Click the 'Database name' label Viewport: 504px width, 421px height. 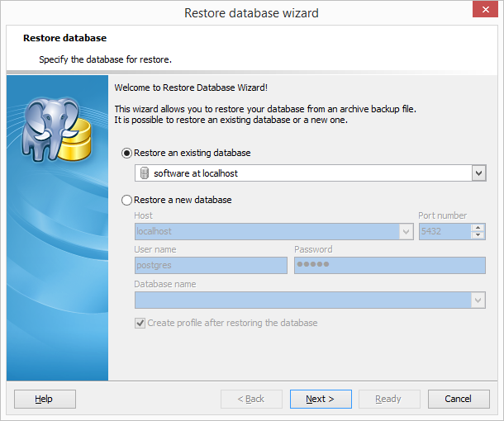[165, 284]
